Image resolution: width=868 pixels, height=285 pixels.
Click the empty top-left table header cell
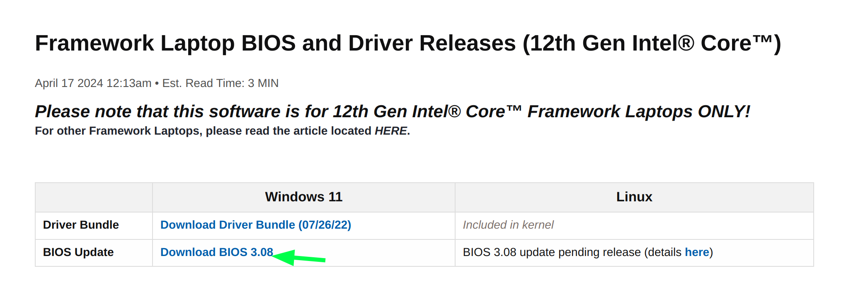94,197
